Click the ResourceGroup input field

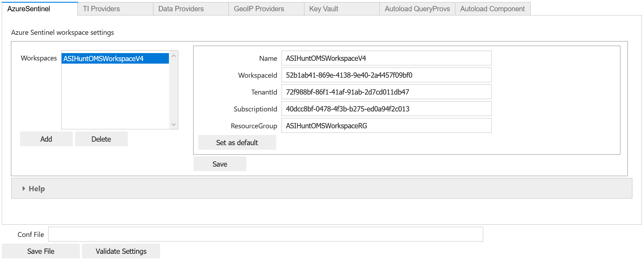386,126
